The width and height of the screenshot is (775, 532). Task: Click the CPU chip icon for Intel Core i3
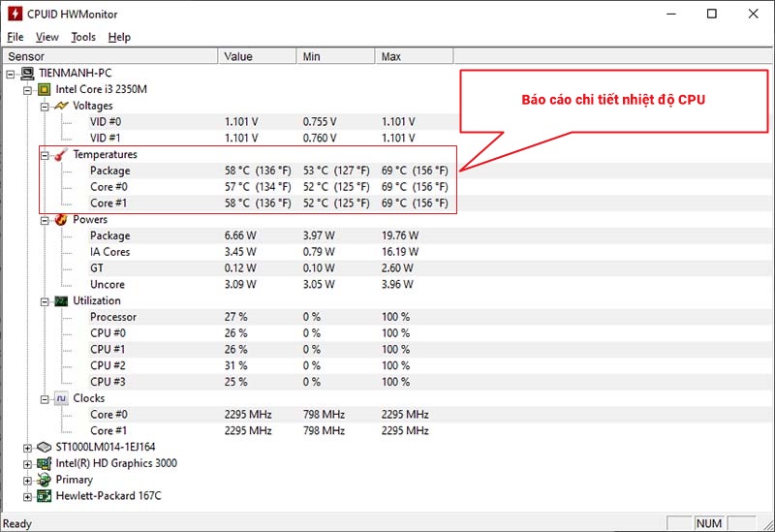pos(44,89)
